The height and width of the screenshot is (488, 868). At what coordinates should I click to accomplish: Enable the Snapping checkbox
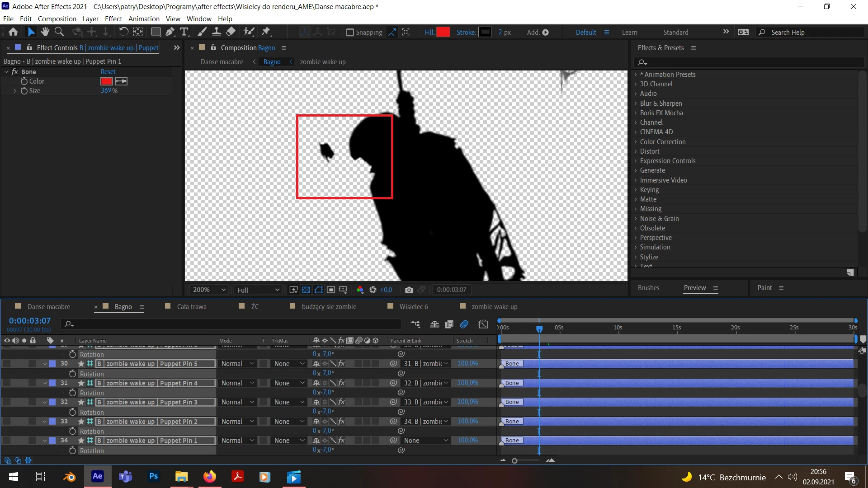[x=350, y=33]
